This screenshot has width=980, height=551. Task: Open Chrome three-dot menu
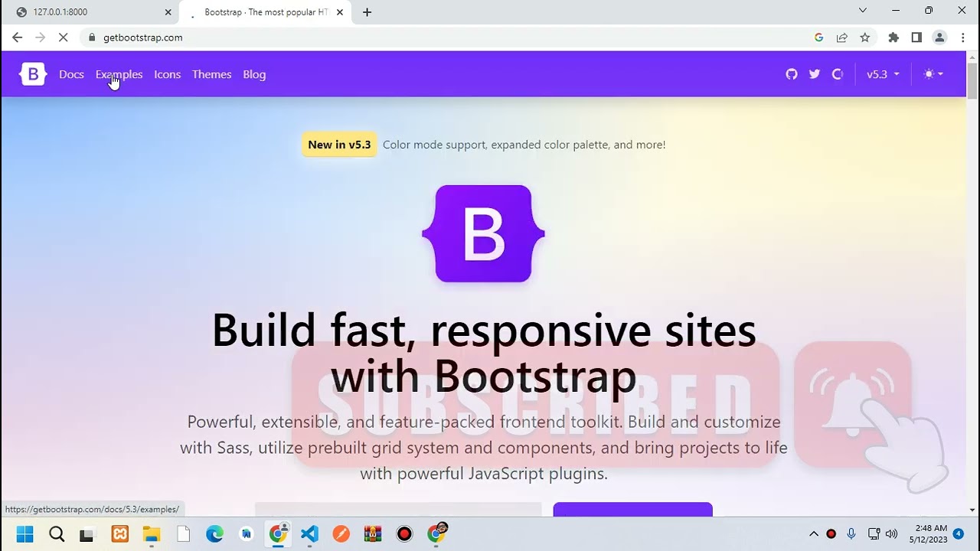[962, 37]
